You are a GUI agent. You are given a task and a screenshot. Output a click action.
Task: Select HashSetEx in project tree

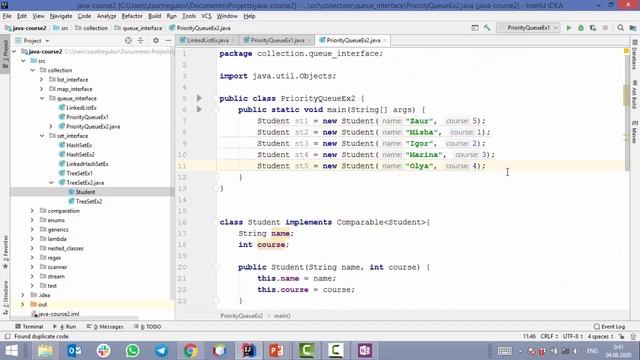[79, 145]
